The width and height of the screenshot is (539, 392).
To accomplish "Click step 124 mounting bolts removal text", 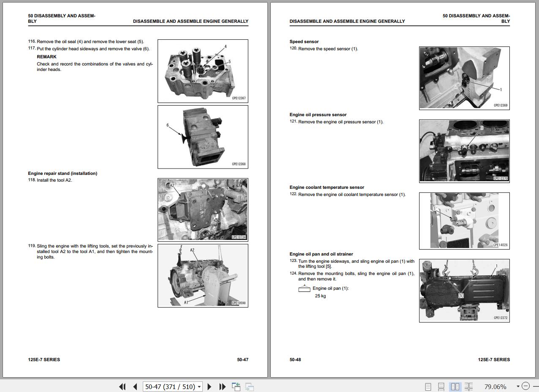I will [356, 276].
